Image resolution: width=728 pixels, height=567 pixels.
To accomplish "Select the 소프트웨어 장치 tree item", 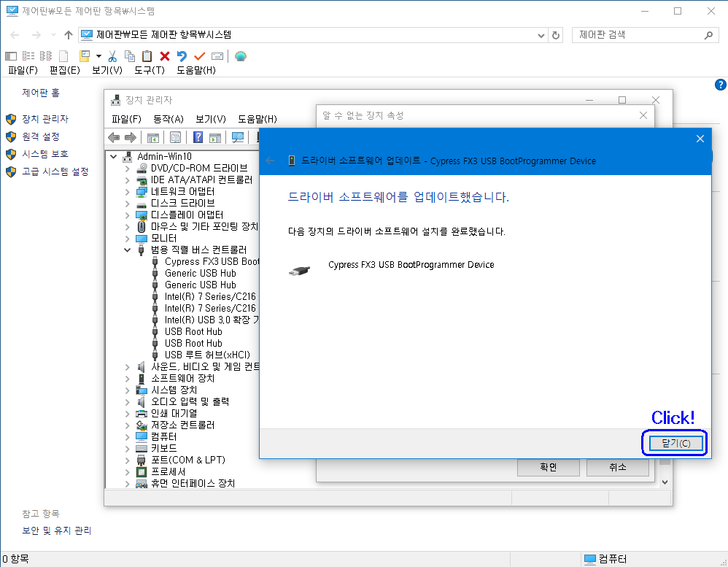I will pos(183,379).
